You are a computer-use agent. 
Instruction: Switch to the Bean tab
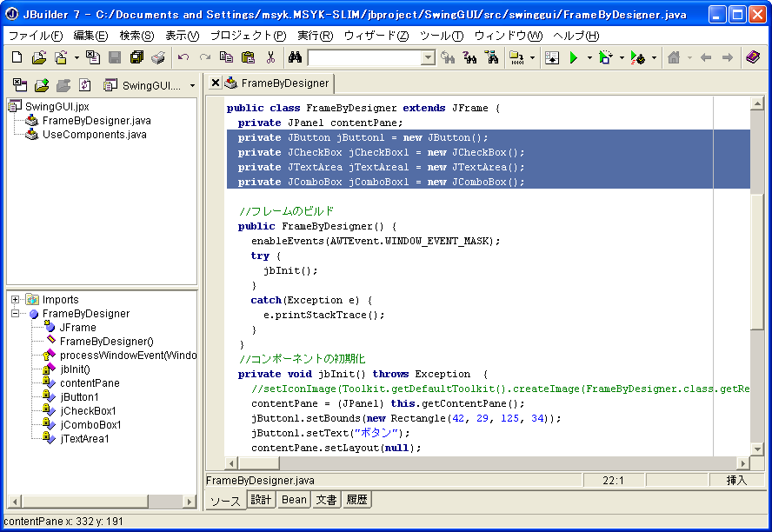[294, 500]
